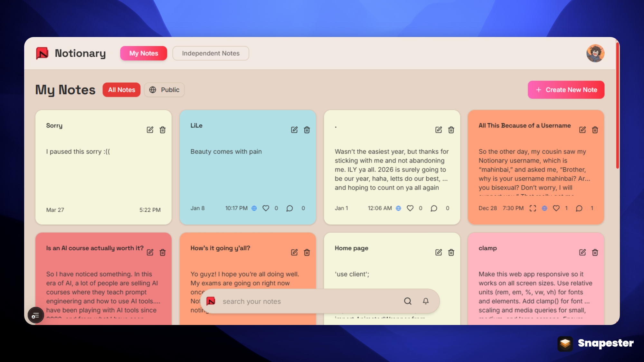The width and height of the screenshot is (644, 362).
Task: Switch to Independent Notes tab
Action: 211,53
